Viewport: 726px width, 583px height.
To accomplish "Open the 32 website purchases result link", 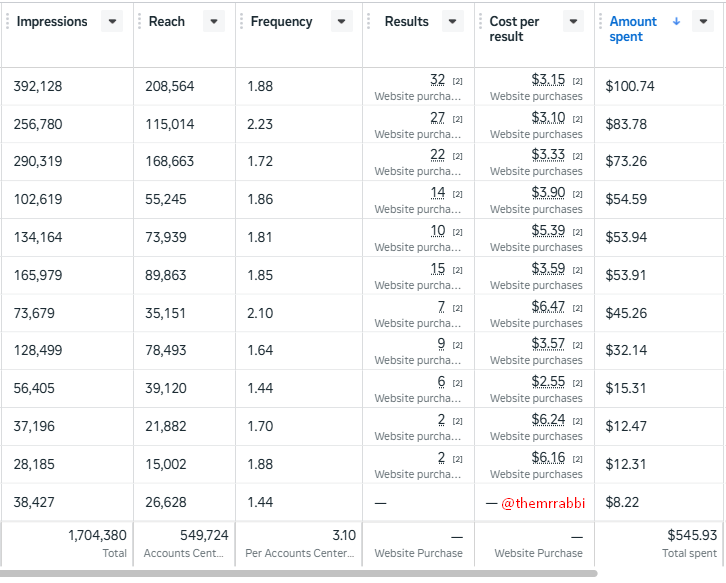I will [x=437, y=80].
